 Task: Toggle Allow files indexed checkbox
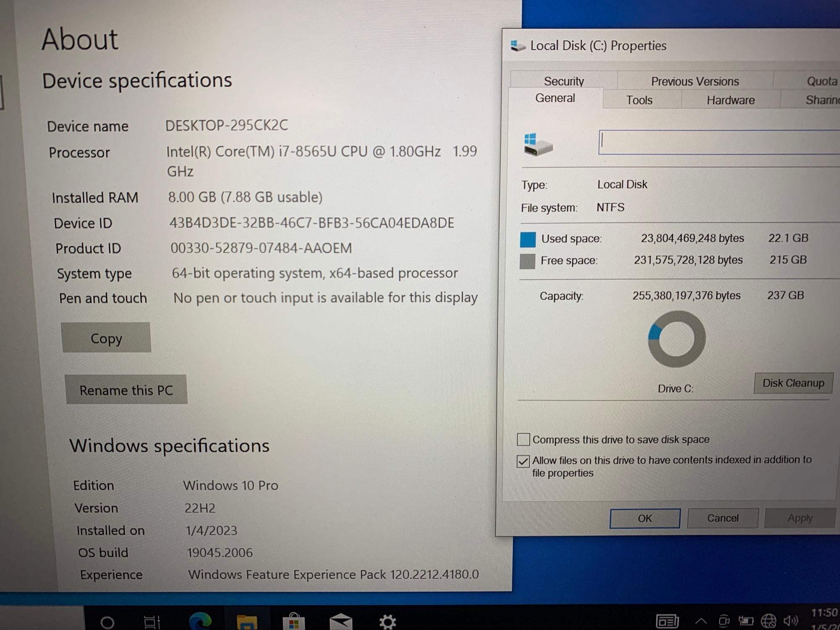[523, 461]
